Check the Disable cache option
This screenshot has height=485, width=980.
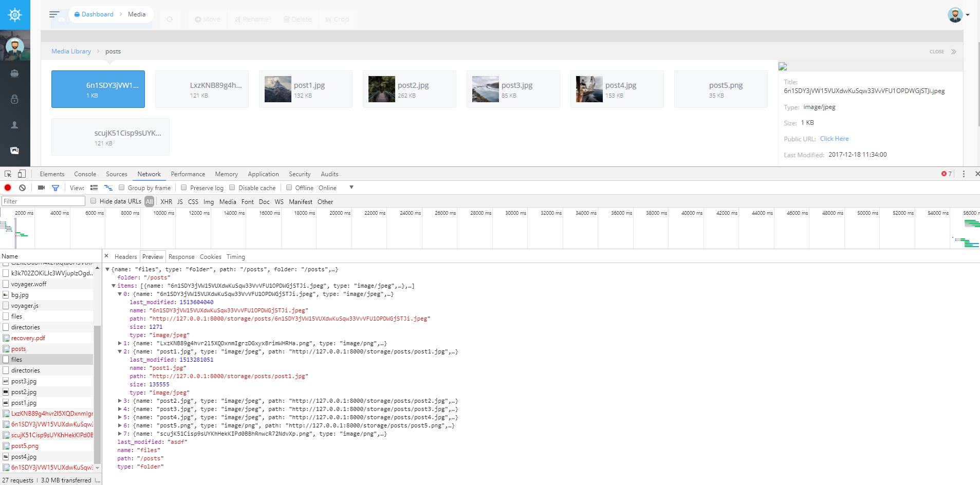[x=232, y=188]
